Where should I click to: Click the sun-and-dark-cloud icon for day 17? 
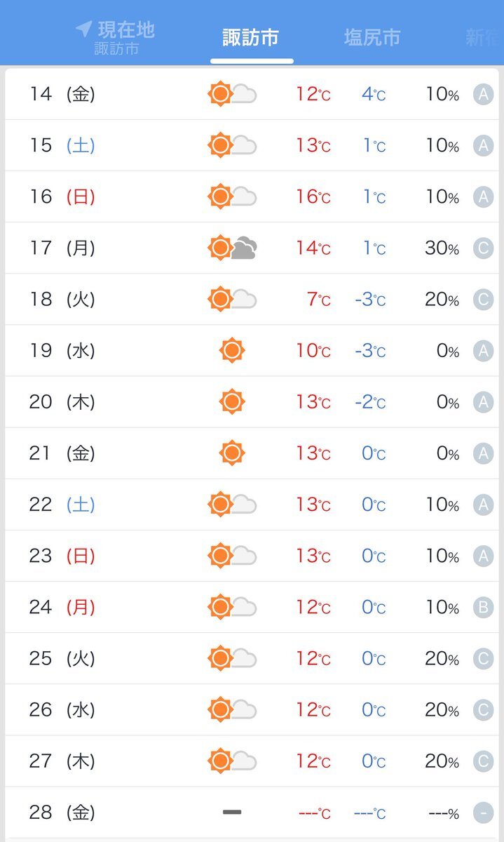[233, 248]
